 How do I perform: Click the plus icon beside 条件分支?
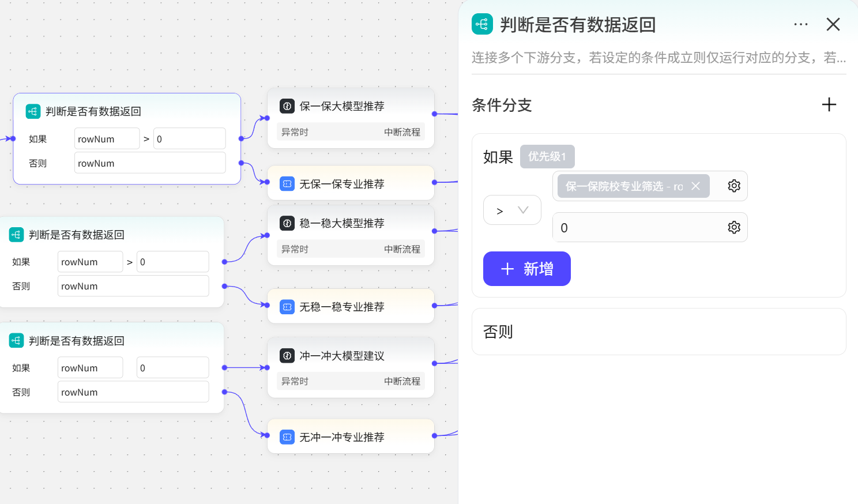(829, 104)
